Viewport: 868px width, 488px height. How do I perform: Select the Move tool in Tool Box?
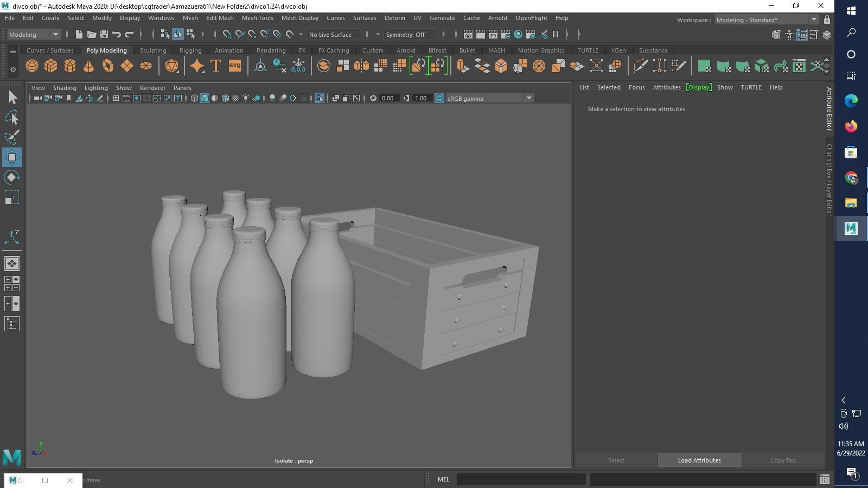coord(12,157)
